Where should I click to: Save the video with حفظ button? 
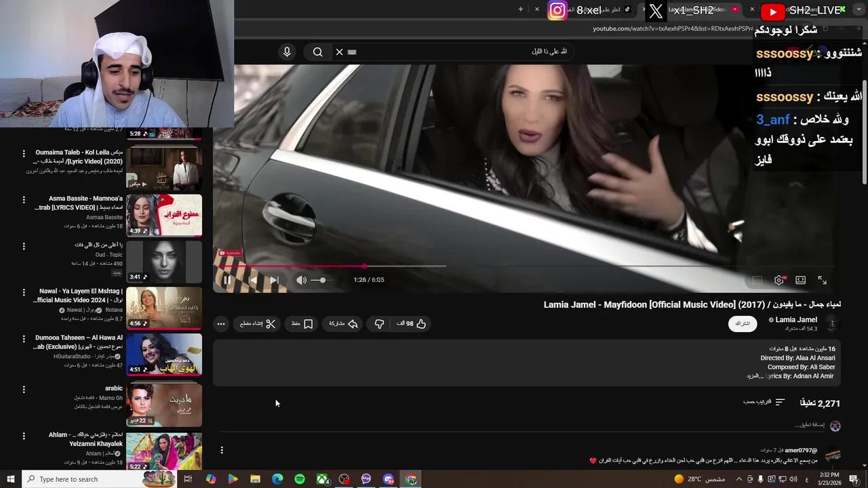(x=302, y=324)
